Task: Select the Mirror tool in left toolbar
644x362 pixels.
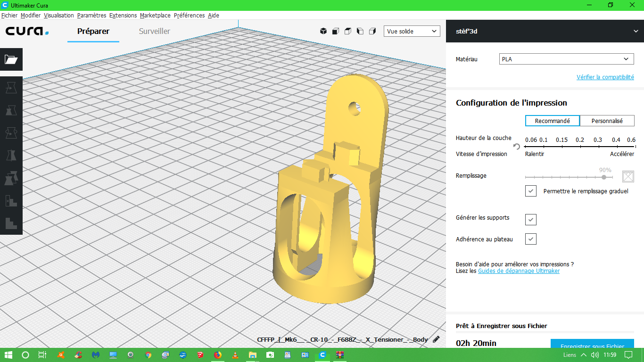Action: coord(11,156)
